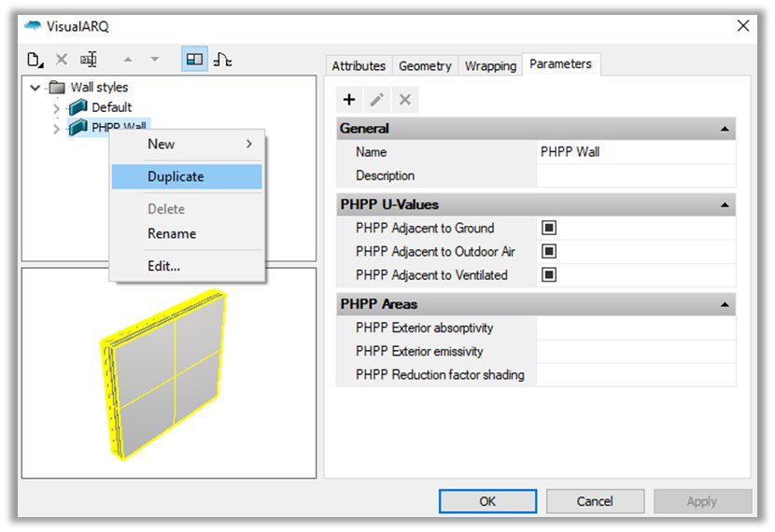Click the PHPP Exterior absorptivity value field
The width and height of the screenshot is (775, 532).
click(x=636, y=328)
